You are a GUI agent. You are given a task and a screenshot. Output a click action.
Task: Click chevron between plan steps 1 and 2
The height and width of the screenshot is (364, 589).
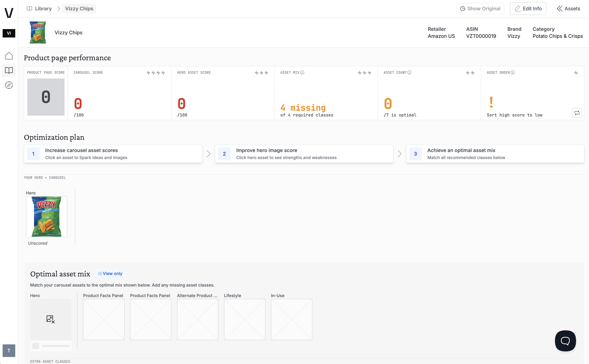[x=208, y=154]
